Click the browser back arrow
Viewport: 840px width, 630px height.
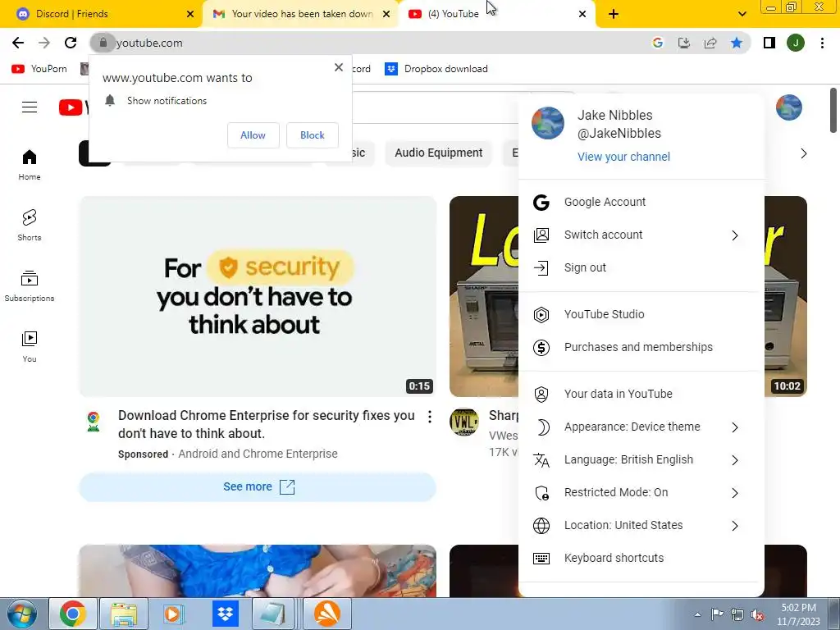point(18,43)
